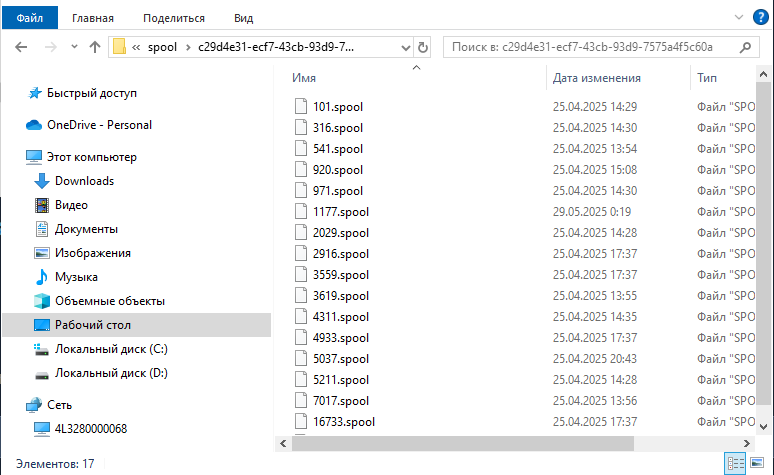Select the 1177.spool file

pos(341,211)
